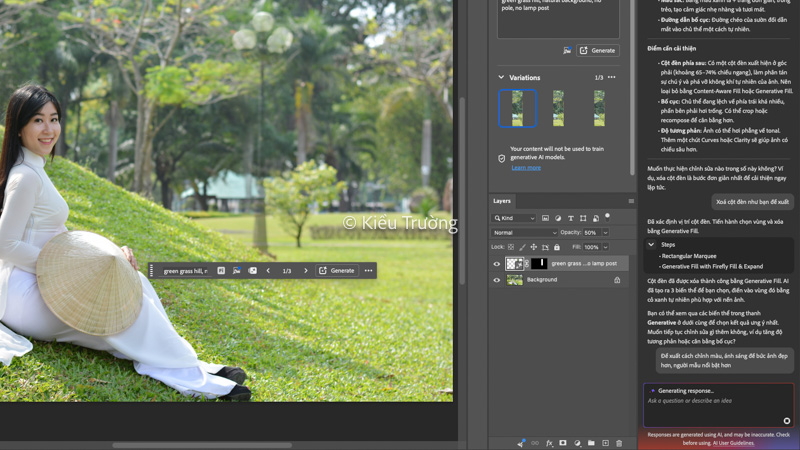Click Generate in the properties panel
The width and height of the screenshot is (800, 450).
pos(597,51)
